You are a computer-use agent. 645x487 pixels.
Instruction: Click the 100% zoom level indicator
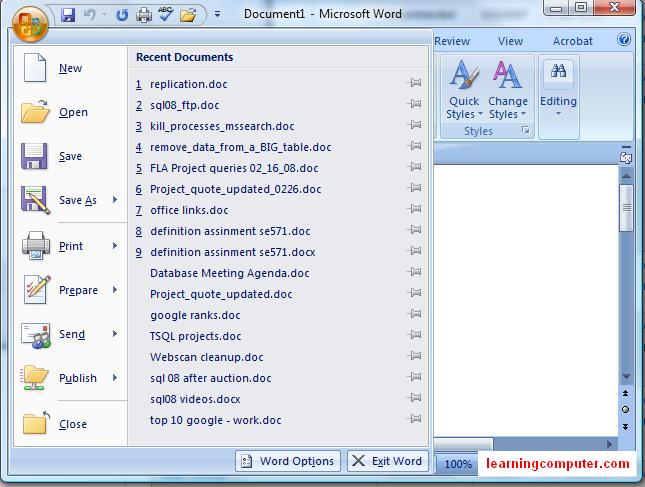coord(458,464)
